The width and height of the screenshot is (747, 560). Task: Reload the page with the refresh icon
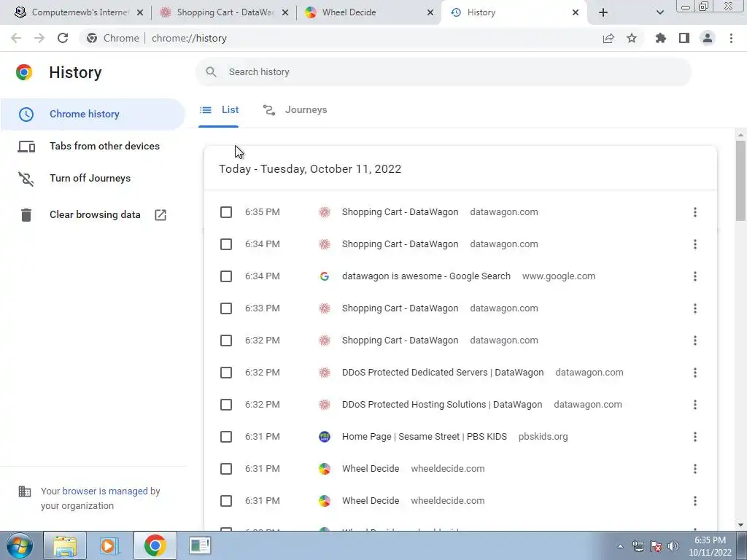coord(63,38)
